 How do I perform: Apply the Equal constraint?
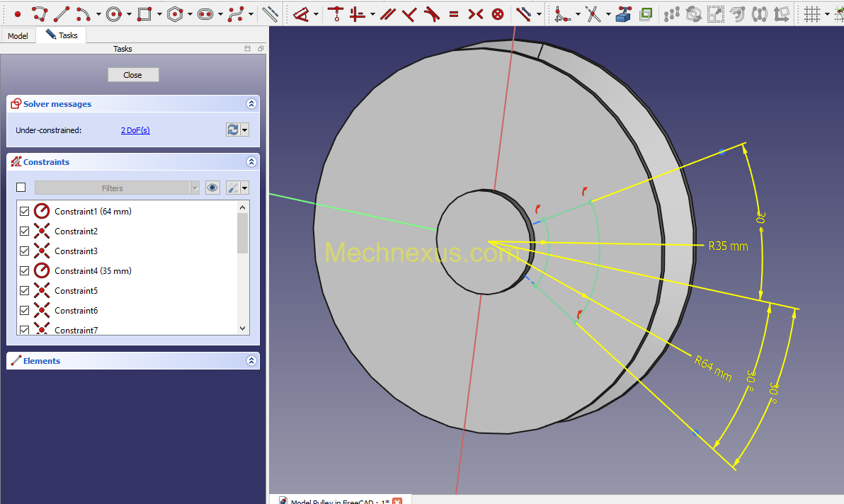coord(454,14)
